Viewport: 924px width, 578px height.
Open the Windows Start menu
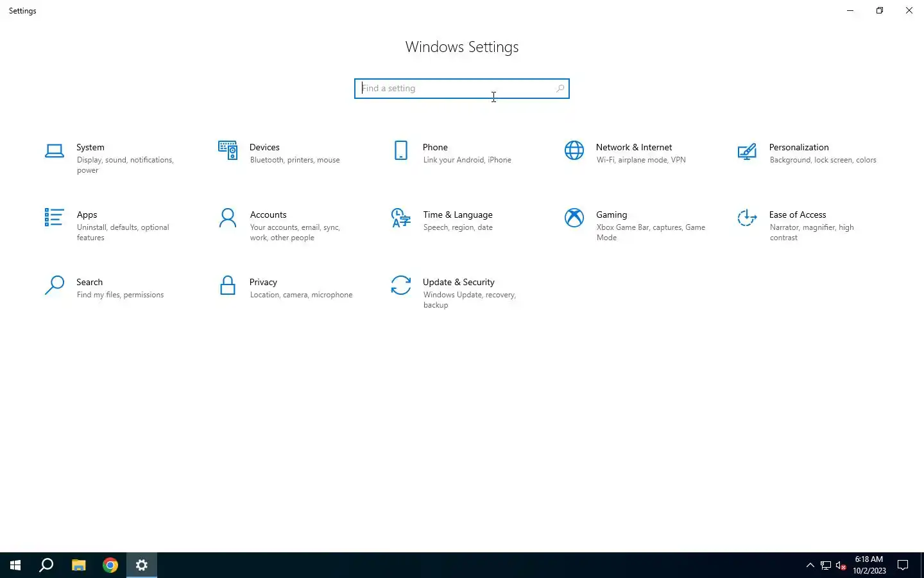tap(15, 565)
